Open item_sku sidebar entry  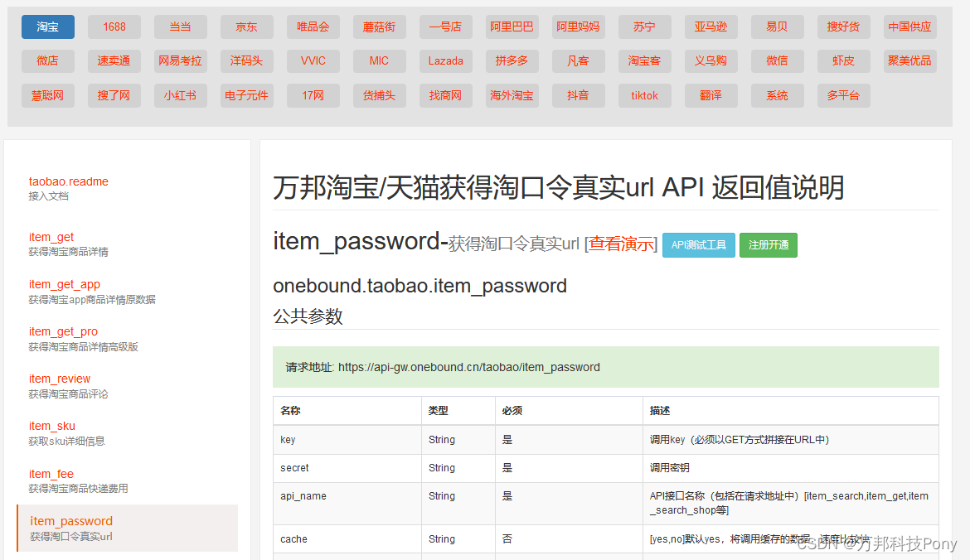(67, 432)
